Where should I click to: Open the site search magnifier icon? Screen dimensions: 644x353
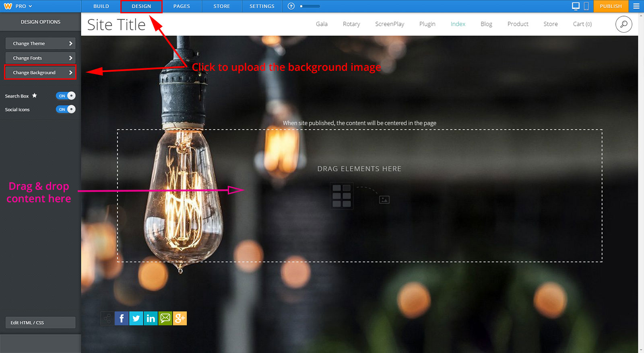point(623,24)
